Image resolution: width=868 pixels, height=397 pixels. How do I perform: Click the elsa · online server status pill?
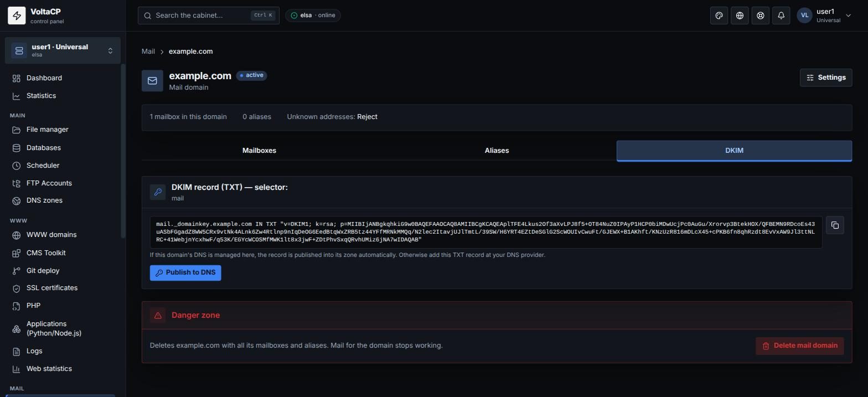(x=313, y=16)
